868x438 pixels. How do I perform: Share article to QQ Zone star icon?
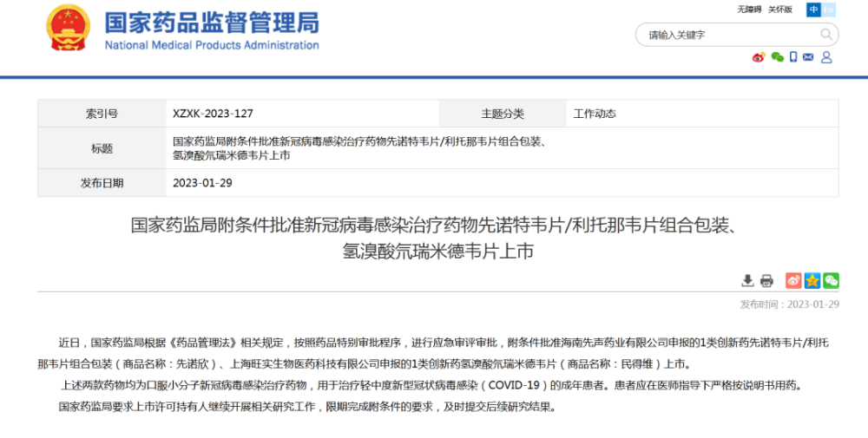point(812,280)
